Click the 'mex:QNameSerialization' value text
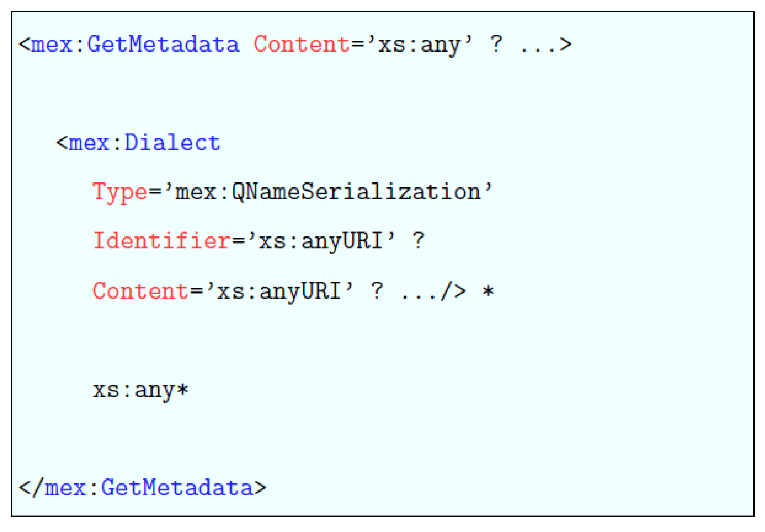Viewport: 765px width, 532px height. 328,192
